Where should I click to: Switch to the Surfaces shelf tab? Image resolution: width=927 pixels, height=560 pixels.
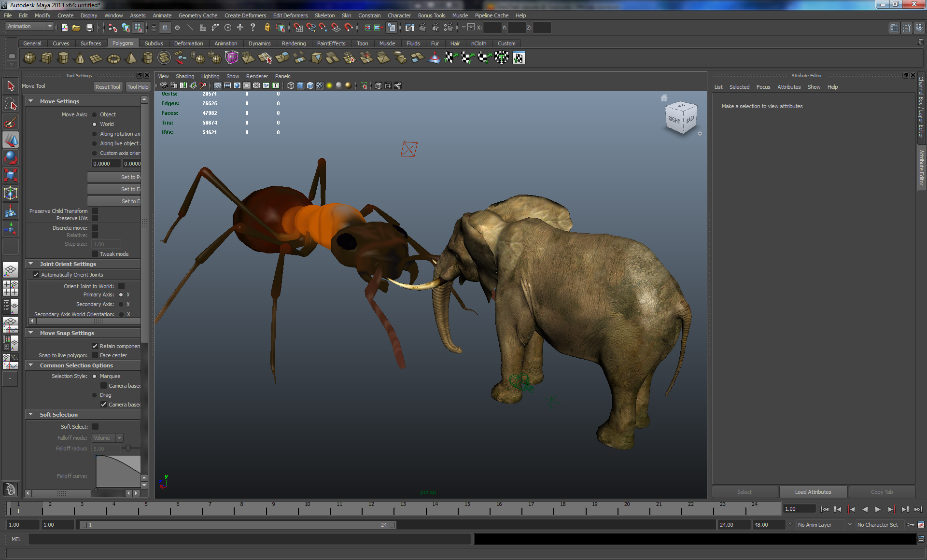[x=91, y=43]
